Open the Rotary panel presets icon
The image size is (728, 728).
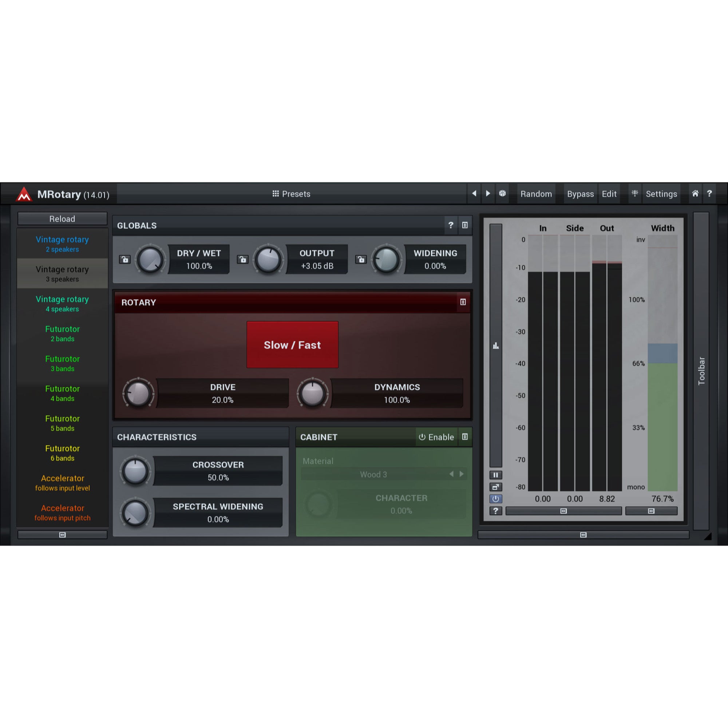463,302
